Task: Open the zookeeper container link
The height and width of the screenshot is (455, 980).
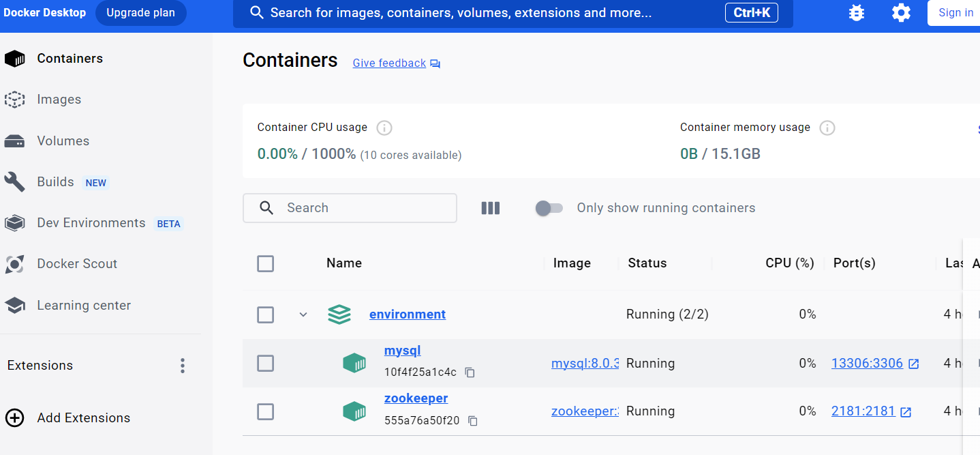Action: 416,398
